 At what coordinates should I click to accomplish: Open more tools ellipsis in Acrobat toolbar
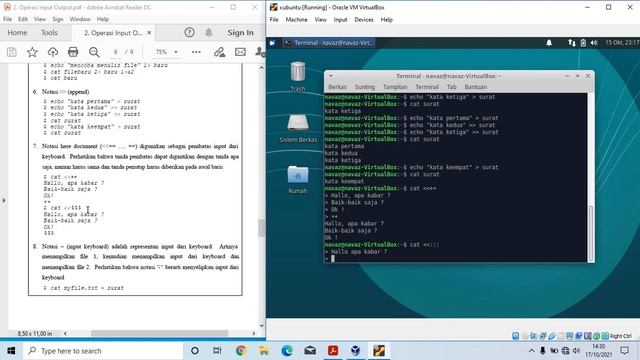tap(196, 52)
